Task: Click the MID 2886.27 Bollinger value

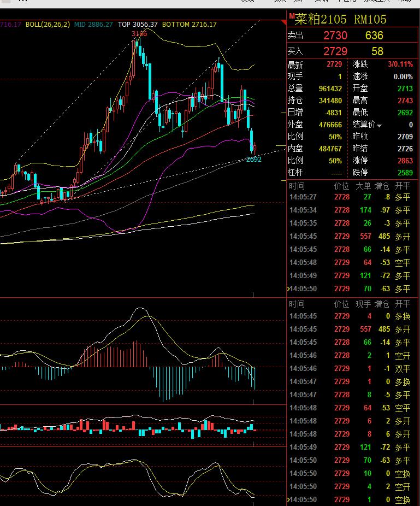Action: point(93,24)
